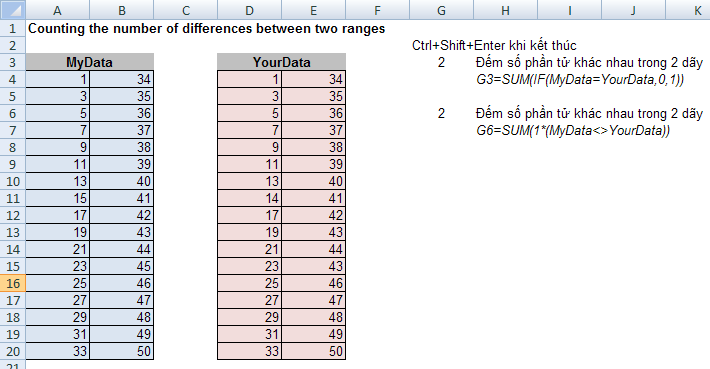Click the G3=SUM(IF(MyData=YourData,0,1)) formula text
The image size is (710, 369).
coord(580,80)
